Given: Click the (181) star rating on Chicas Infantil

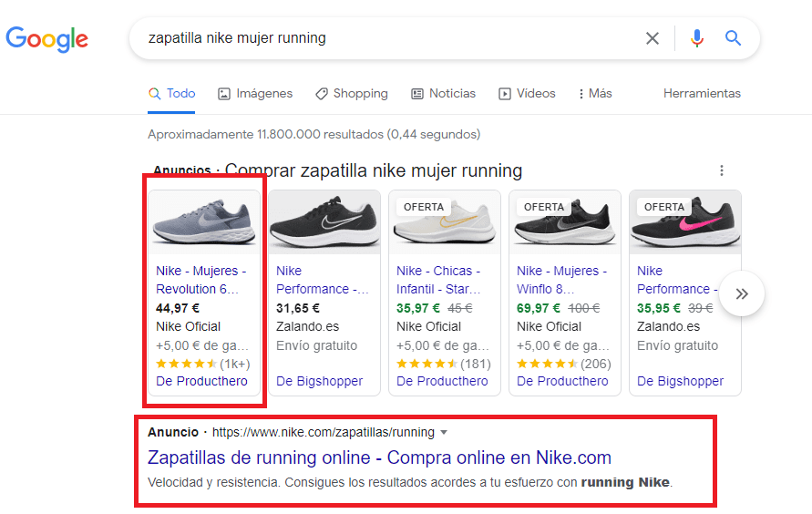Looking at the screenshot, I should [x=443, y=364].
